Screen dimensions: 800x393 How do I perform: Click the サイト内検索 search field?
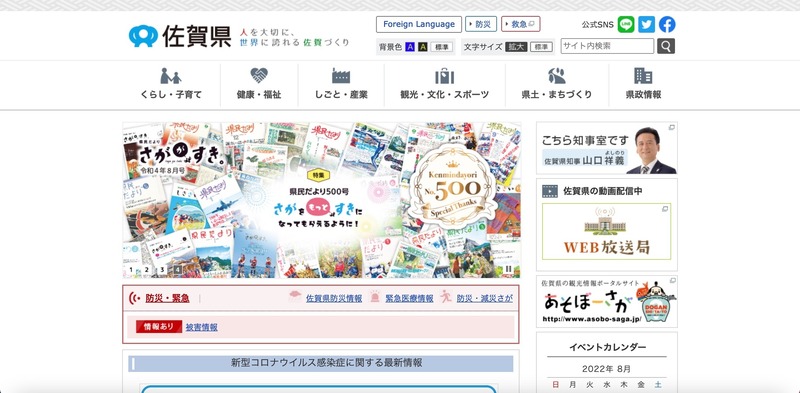pyautogui.click(x=607, y=46)
